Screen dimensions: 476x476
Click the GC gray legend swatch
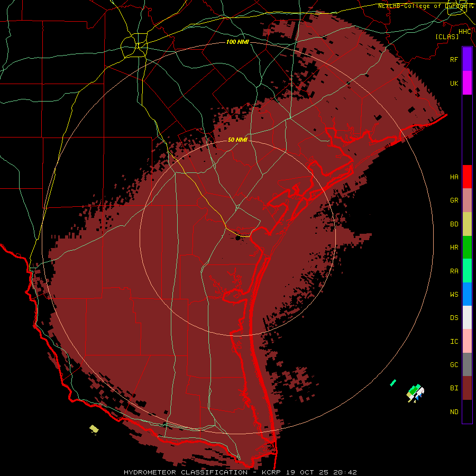pyautogui.click(x=467, y=364)
